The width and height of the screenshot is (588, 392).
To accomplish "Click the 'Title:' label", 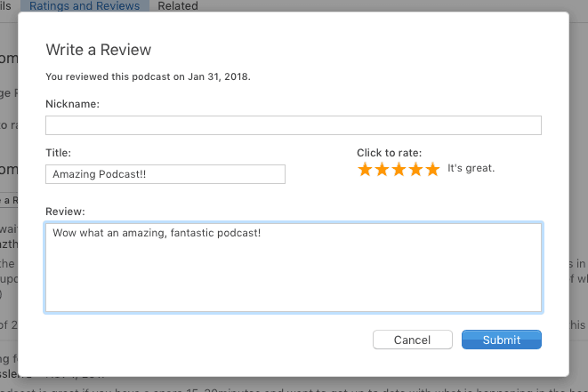I will pos(58,153).
